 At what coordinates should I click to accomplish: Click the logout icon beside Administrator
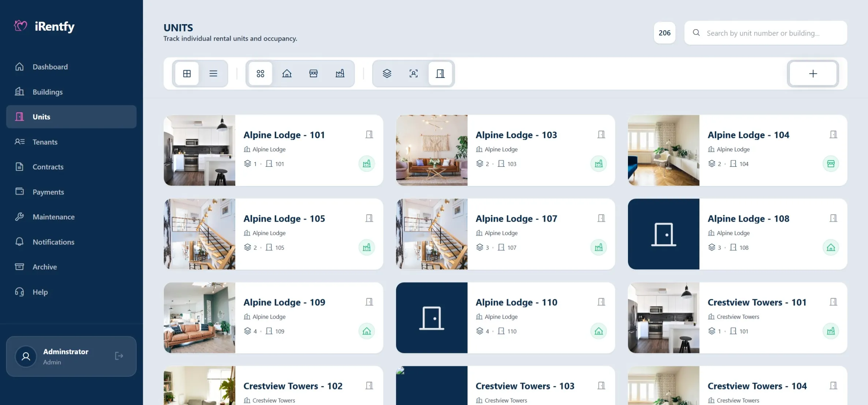pyautogui.click(x=119, y=356)
